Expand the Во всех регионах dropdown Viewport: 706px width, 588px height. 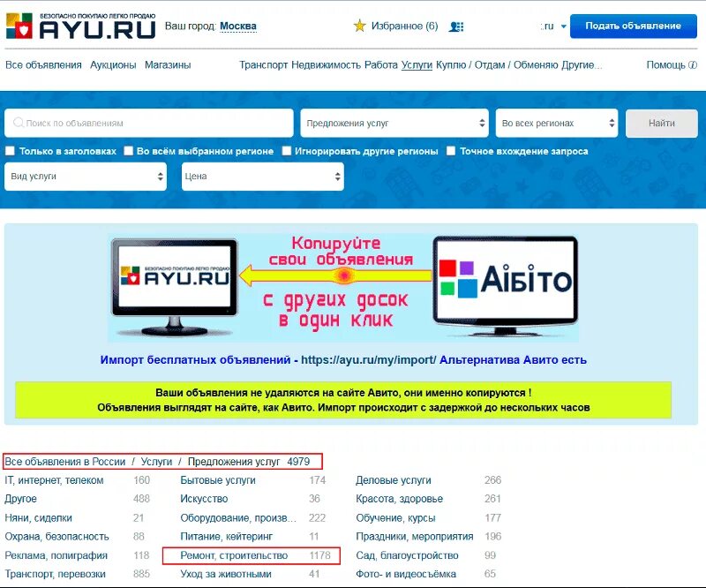[557, 123]
